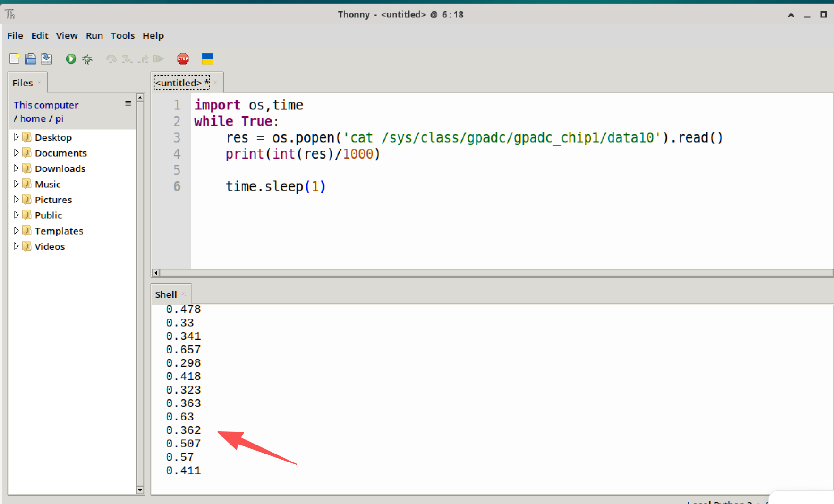Open the File menu
The image size is (834, 504).
[15, 35]
